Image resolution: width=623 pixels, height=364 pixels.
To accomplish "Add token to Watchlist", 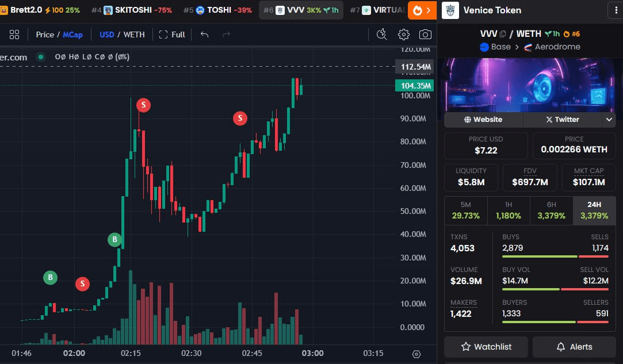I will [x=486, y=347].
